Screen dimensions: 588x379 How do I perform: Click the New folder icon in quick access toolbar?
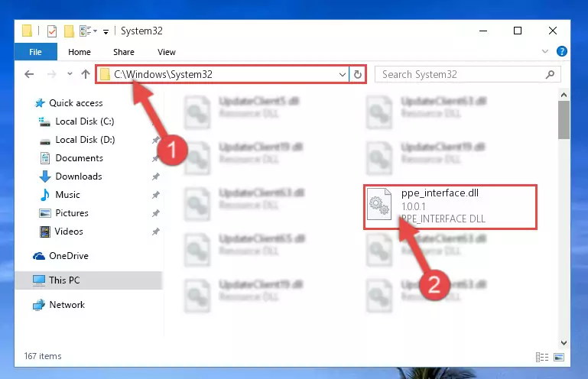[x=69, y=31]
